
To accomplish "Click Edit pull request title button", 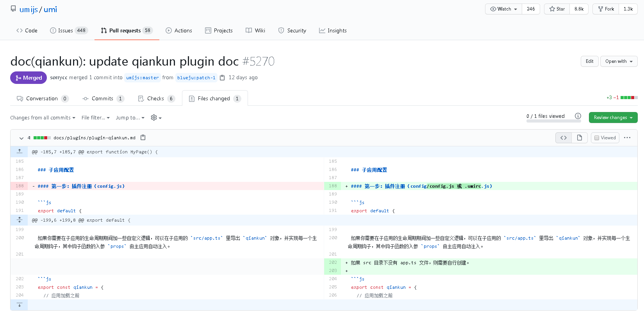I will (x=590, y=61).
